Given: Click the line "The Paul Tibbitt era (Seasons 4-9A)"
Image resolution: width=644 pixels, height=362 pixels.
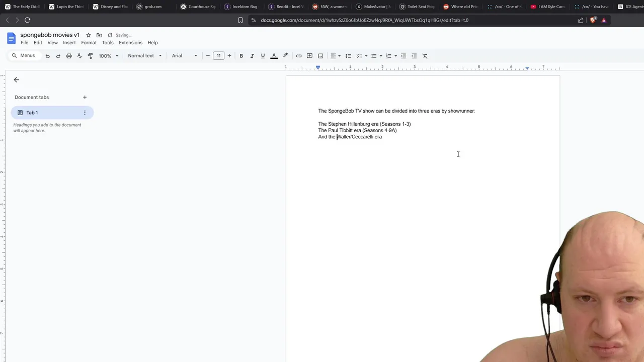Looking at the screenshot, I should click(x=357, y=130).
